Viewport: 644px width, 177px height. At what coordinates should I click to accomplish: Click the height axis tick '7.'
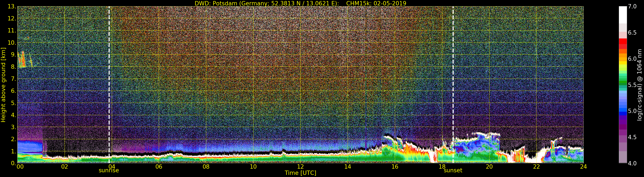[x=13, y=79]
